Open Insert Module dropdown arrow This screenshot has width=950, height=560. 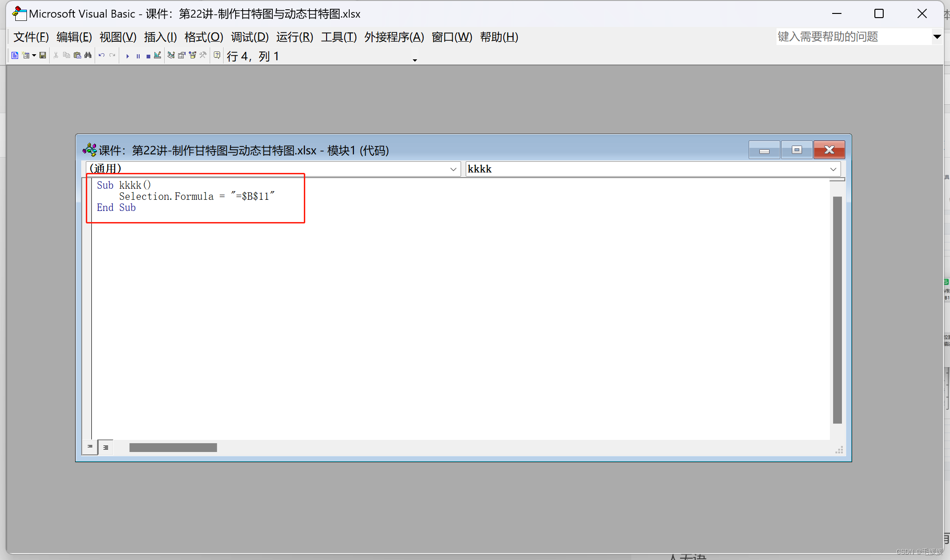tap(34, 56)
